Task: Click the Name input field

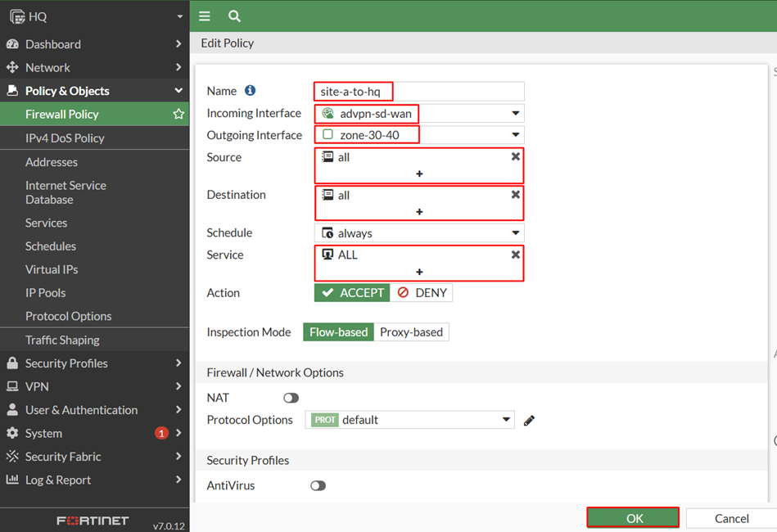Action: tap(419, 92)
